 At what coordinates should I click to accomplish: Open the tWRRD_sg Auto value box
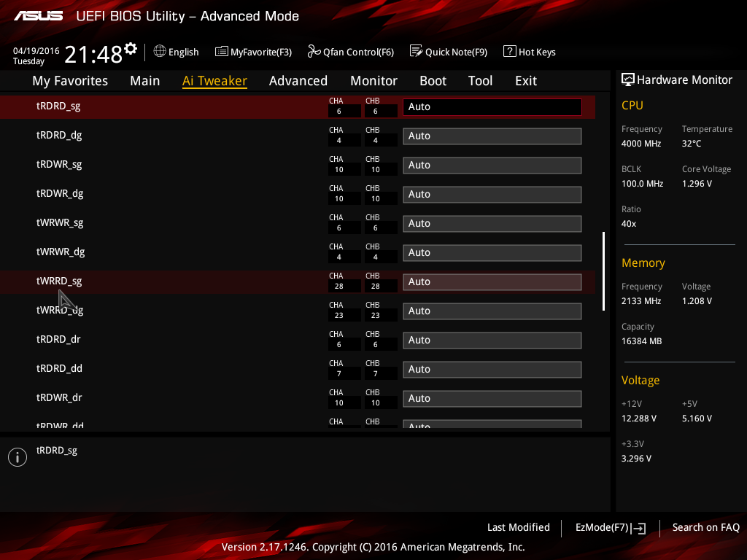pyautogui.click(x=492, y=282)
